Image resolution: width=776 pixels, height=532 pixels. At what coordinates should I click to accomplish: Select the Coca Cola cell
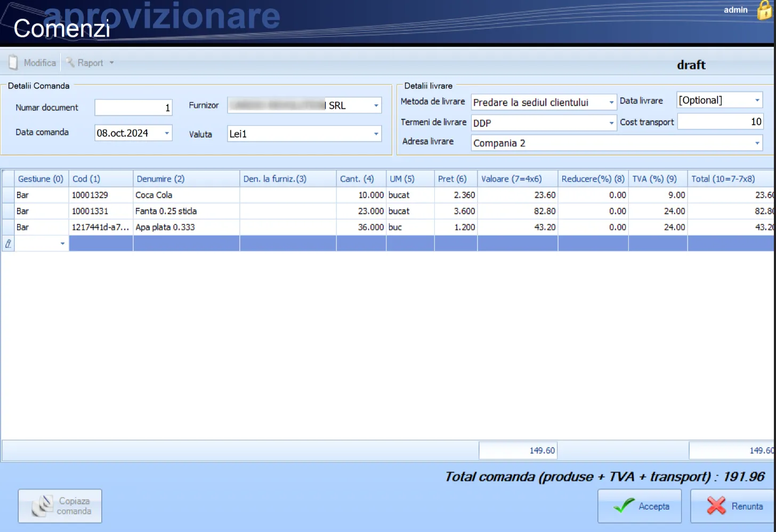[186, 195]
